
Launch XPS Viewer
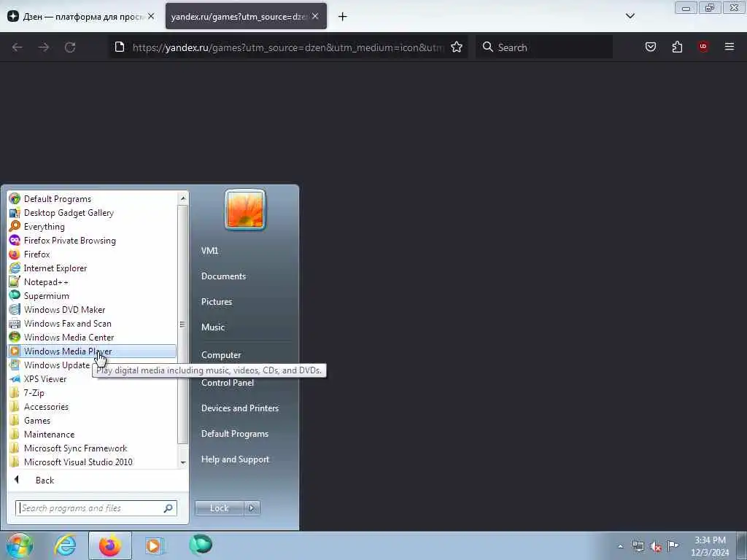[93, 379]
